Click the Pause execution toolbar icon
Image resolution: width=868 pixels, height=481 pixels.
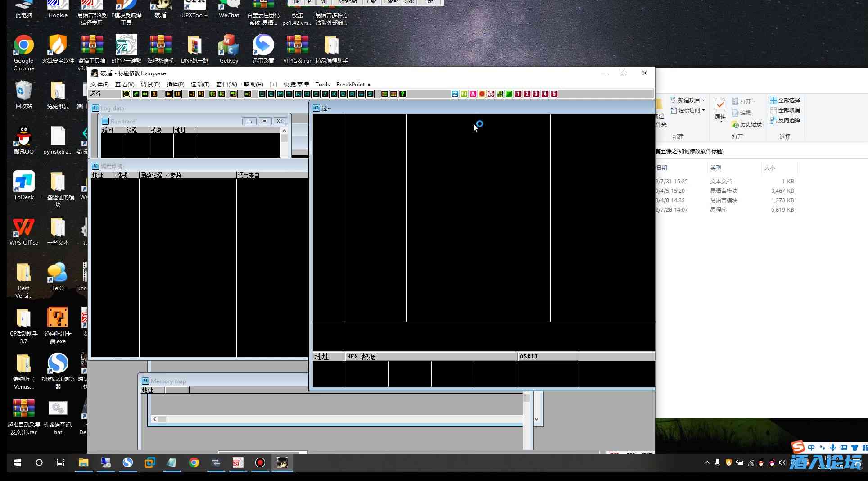coord(178,94)
